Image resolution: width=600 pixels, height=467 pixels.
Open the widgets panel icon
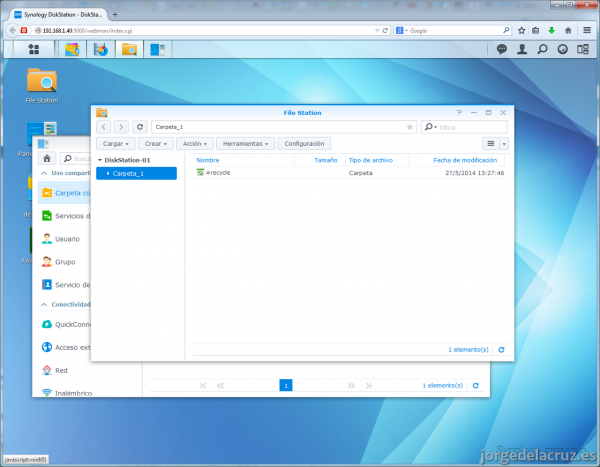coord(583,49)
